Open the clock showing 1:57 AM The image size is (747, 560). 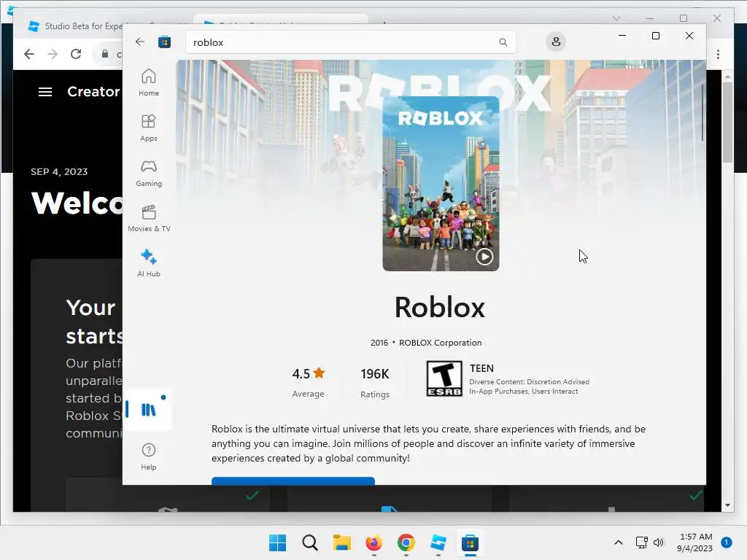click(695, 542)
